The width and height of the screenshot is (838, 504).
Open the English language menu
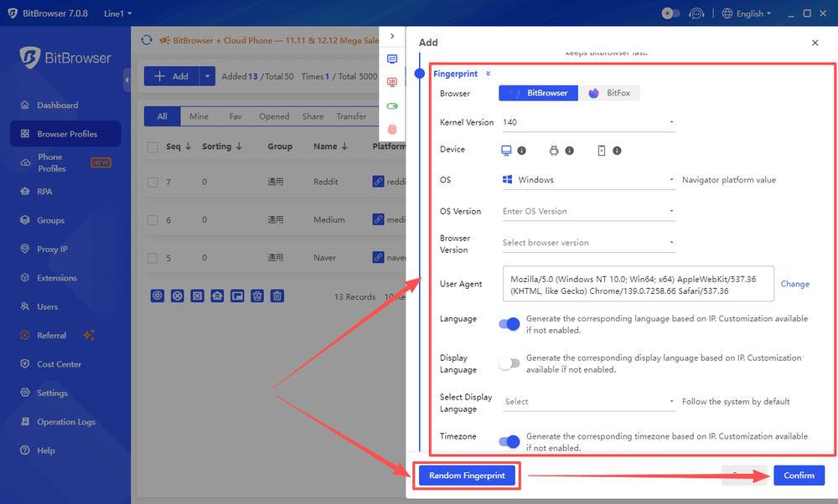click(746, 13)
